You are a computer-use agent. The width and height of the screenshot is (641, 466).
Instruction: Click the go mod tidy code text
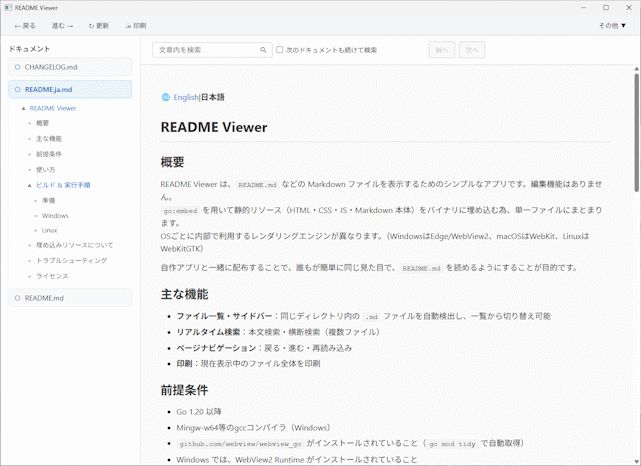(453, 444)
